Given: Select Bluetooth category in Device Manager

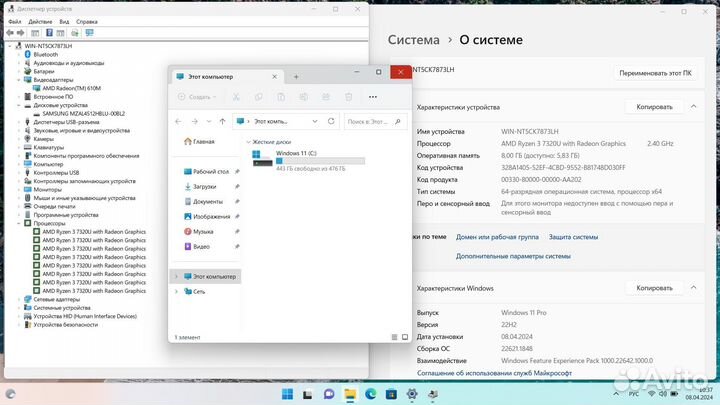Looking at the screenshot, I should click(45, 54).
